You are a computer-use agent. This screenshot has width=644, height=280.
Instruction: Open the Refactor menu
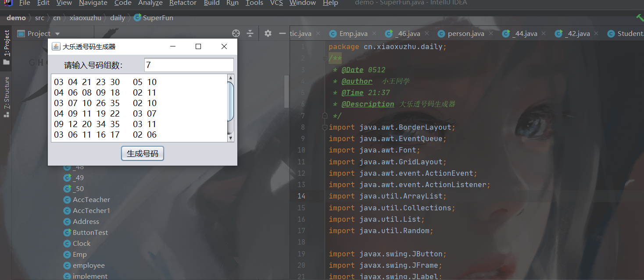[182, 3]
